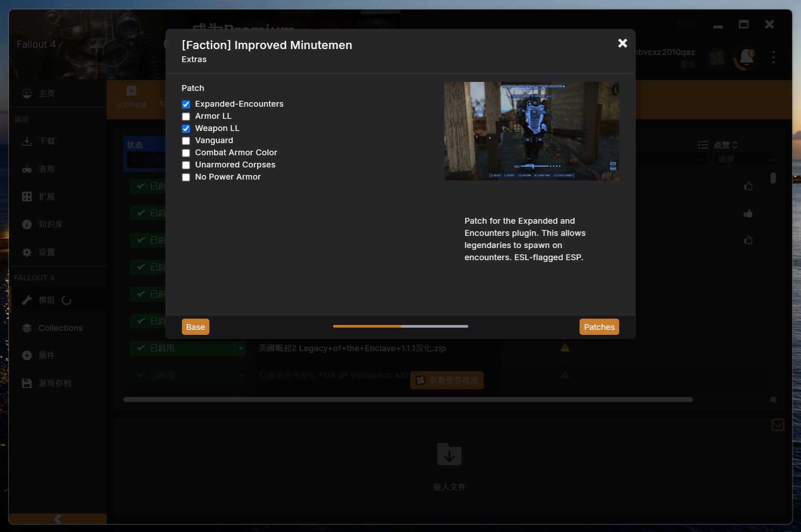The image size is (801, 532).
Task: Open the Downloads icon in sidebar
Action: point(27,141)
